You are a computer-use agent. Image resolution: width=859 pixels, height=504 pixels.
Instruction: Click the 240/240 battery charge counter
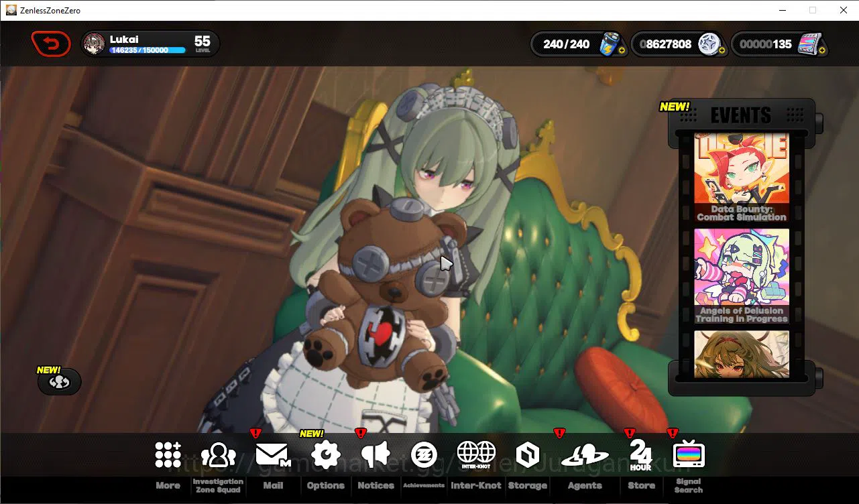tap(567, 44)
